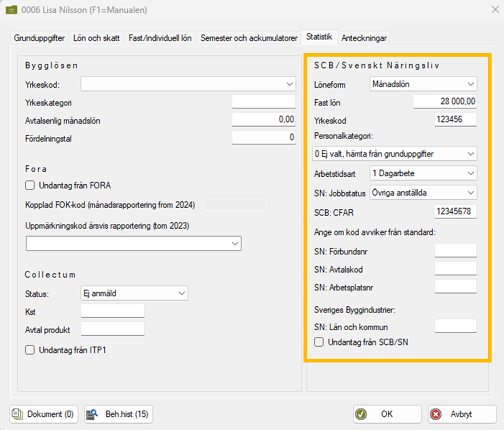Close the Lisa Nilsson dialog window
Screen dimensions: 504x430
coord(494,9)
